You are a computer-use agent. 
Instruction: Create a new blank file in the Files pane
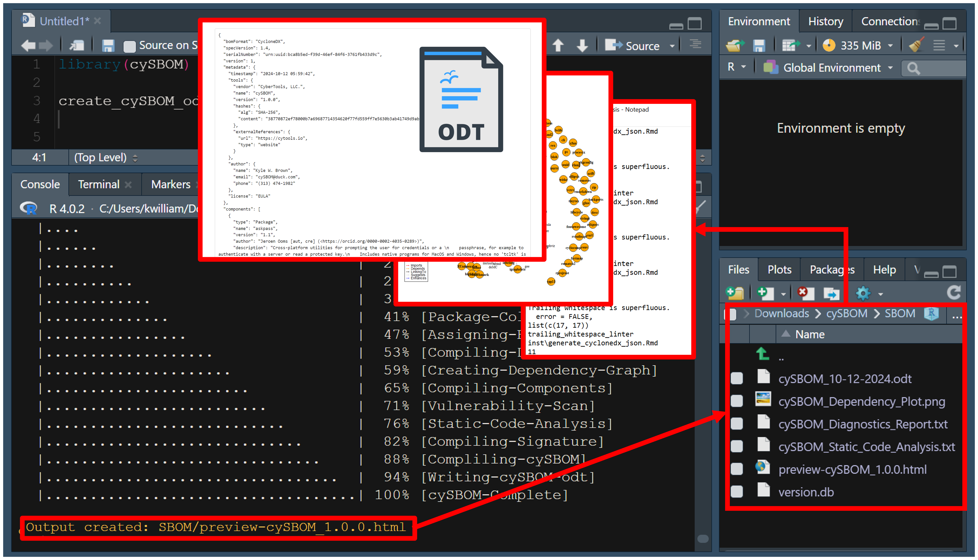[765, 294]
